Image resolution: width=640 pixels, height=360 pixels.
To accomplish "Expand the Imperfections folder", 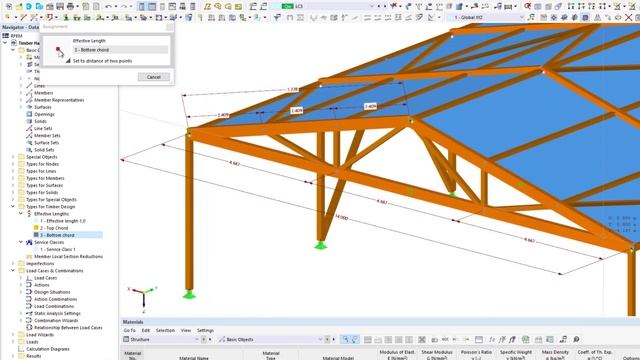I will click(13, 264).
